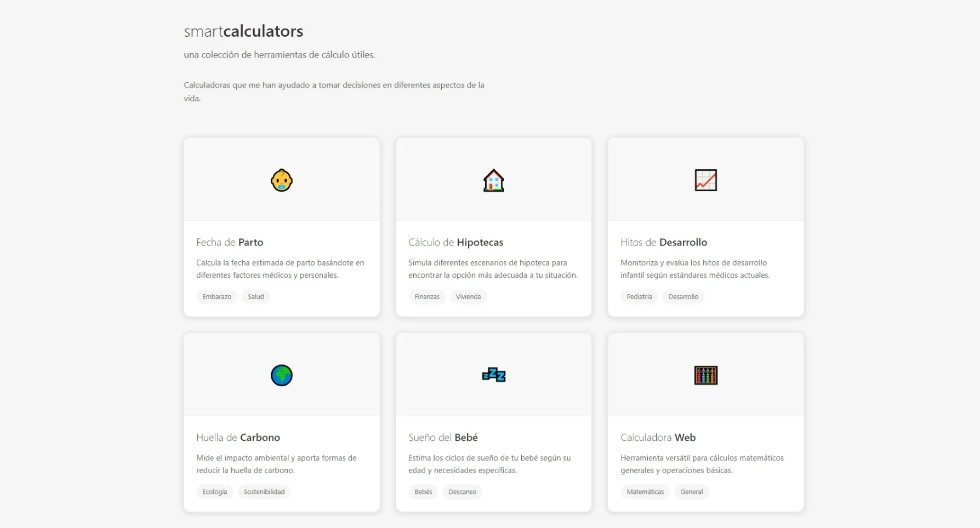Open the Calculadora Web title
The image size is (980, 528).
pos(658,437)
